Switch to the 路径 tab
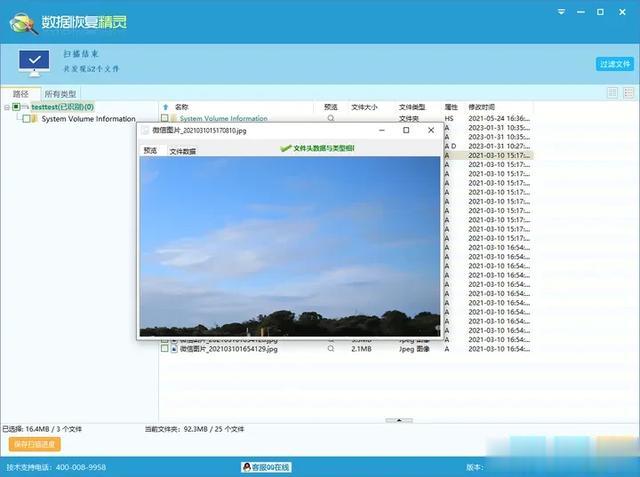Screen dimensions: 640x477 (20, 94)
